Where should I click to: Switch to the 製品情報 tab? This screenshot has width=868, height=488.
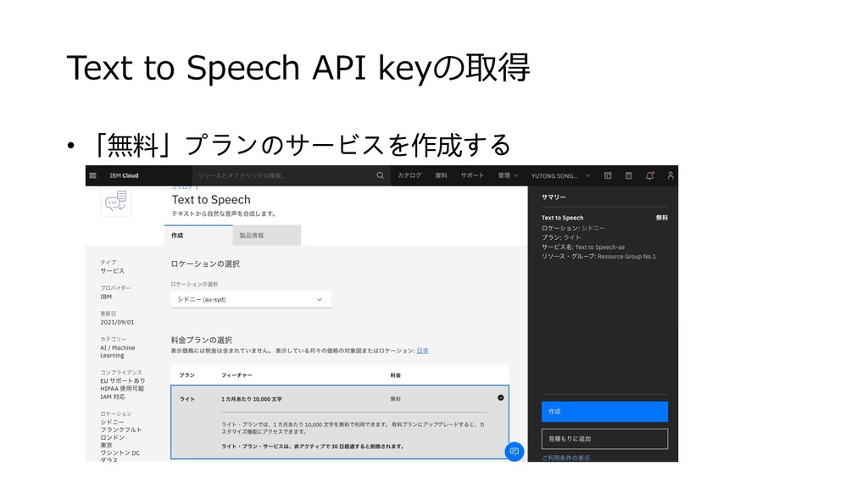pyautogui.click(x=267, y=236)
